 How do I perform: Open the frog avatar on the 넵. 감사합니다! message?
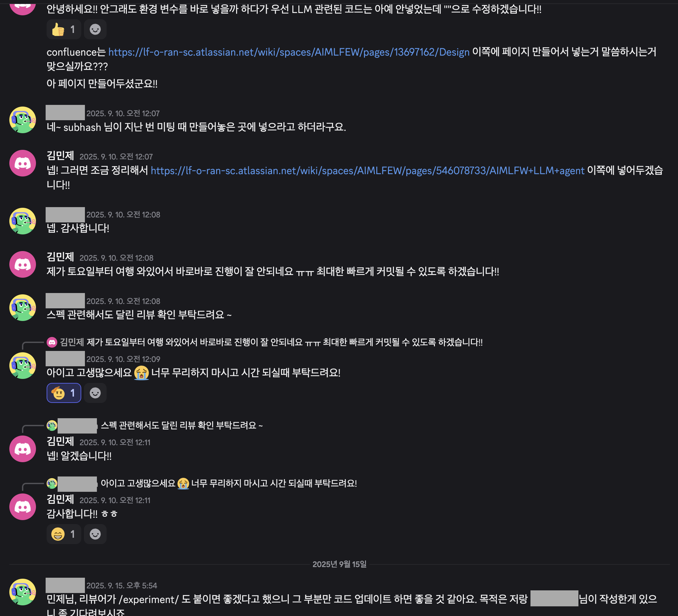click(23, 221)
